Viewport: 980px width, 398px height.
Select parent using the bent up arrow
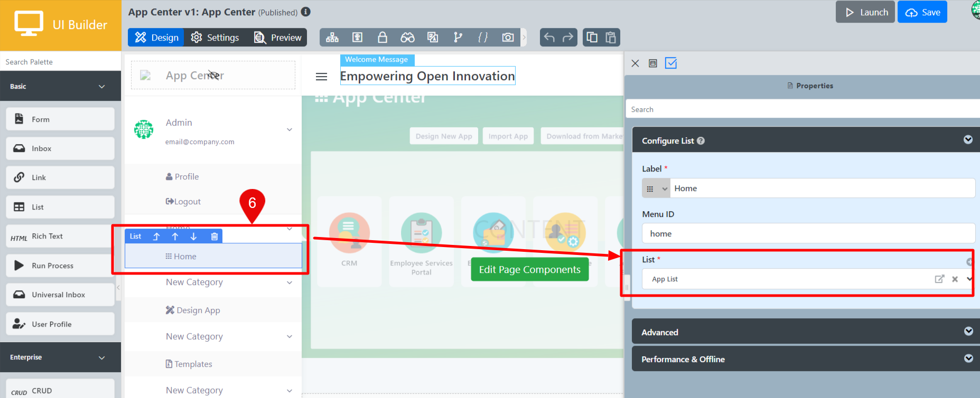pyautogui.click(x=156, y=236)
